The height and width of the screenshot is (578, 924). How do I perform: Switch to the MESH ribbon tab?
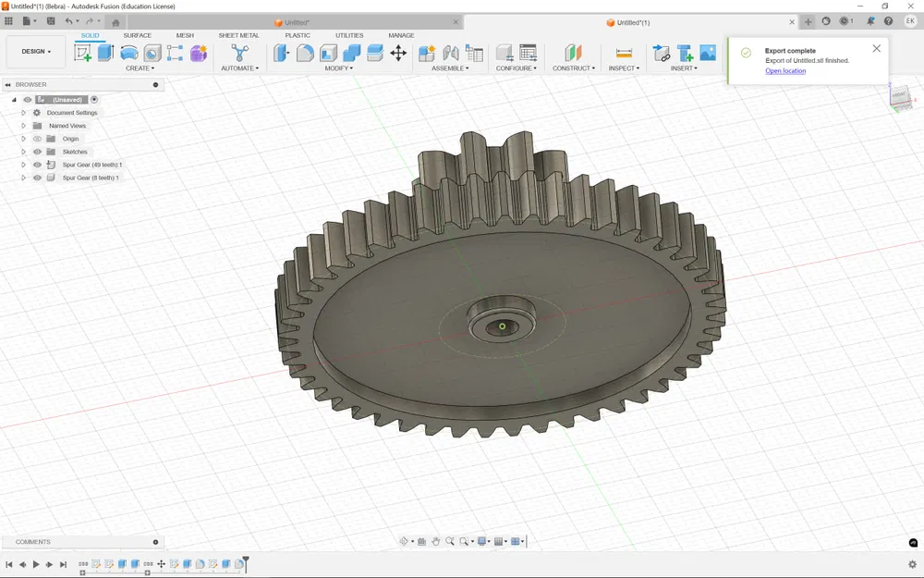pos(185,35)
